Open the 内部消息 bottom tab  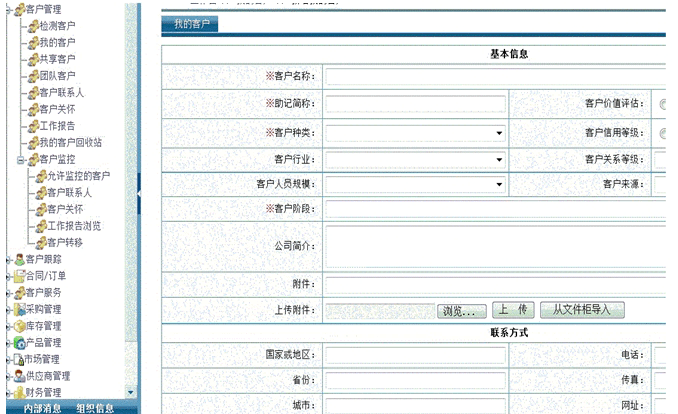pyautogui.click(x=42, y=408)
